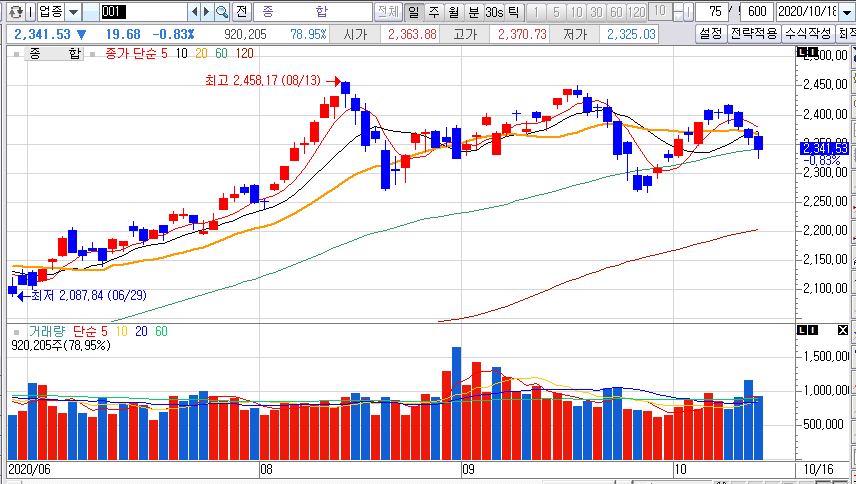
Task: Choose the 30 interval button
Action: tap(596, 11)
